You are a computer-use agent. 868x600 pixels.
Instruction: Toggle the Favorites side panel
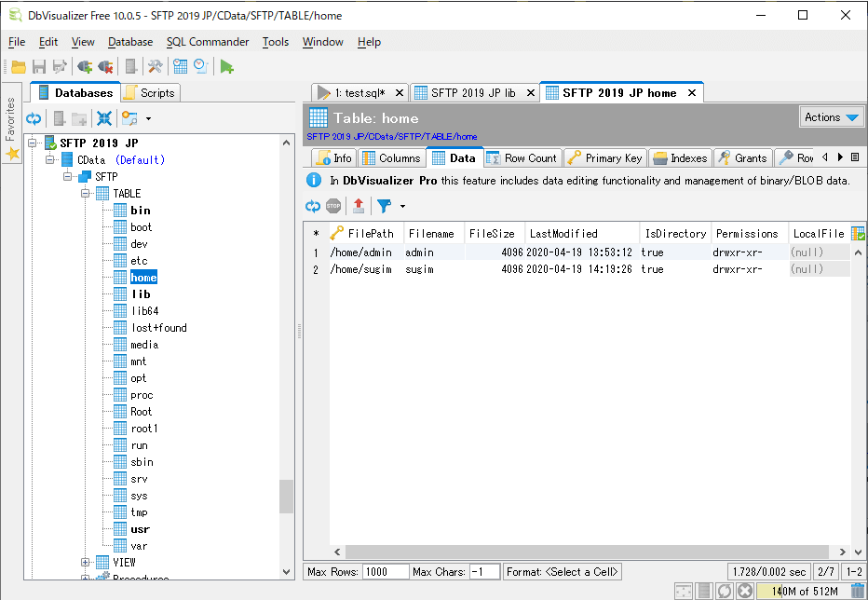coord(11,129)
